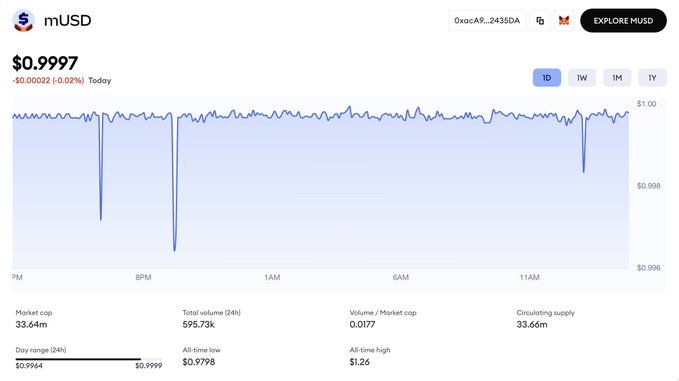Click the circulating supply value 33.66m
The image size is (679, 381).
[532, 324]
